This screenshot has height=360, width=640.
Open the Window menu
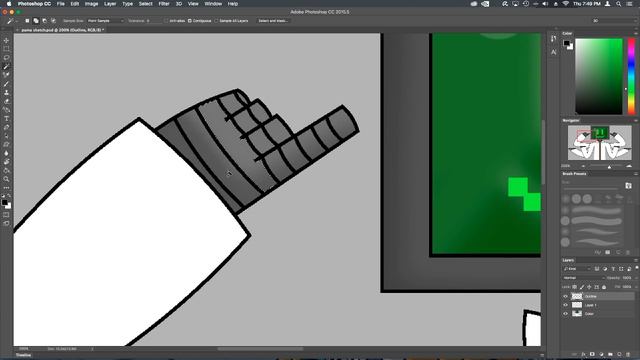point(213,4)
